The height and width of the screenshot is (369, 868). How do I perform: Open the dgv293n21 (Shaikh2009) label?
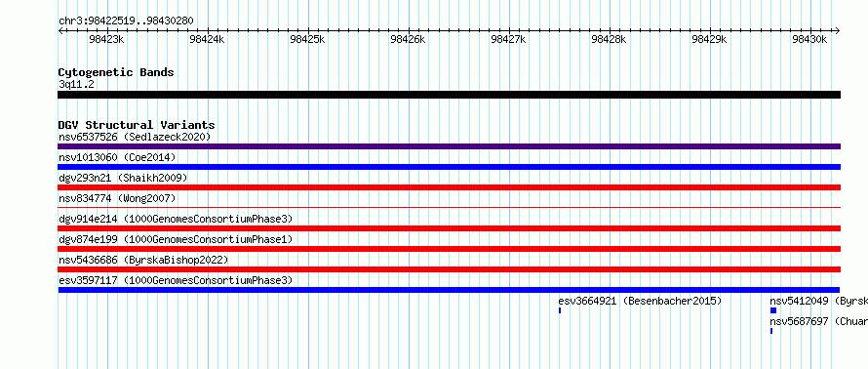pos(123,178)
